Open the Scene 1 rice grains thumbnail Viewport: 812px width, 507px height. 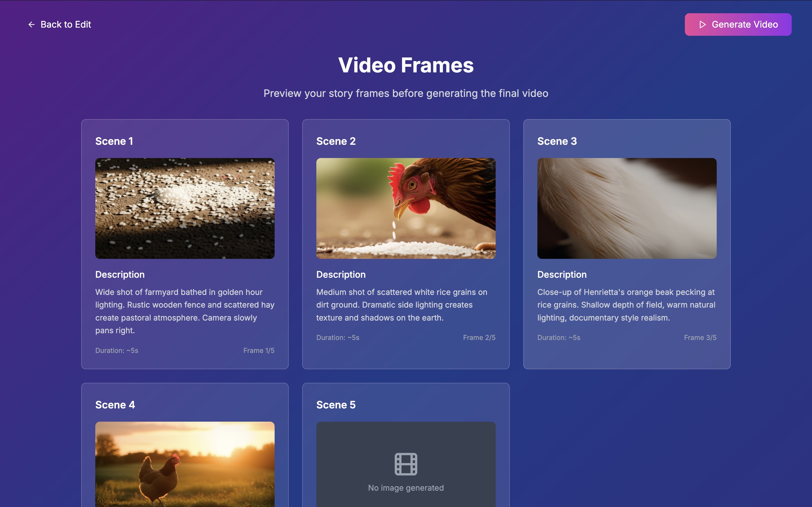(185, 208)
